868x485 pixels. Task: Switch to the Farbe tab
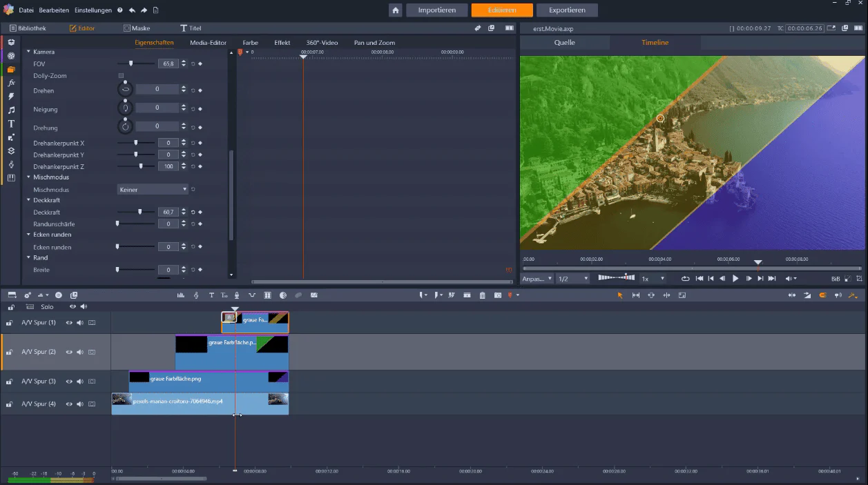(250, 43)
